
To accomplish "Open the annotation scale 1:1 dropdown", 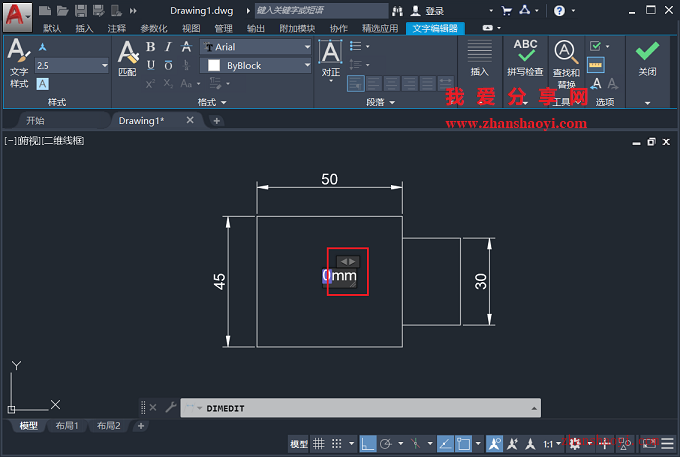I will coord(552,444).
